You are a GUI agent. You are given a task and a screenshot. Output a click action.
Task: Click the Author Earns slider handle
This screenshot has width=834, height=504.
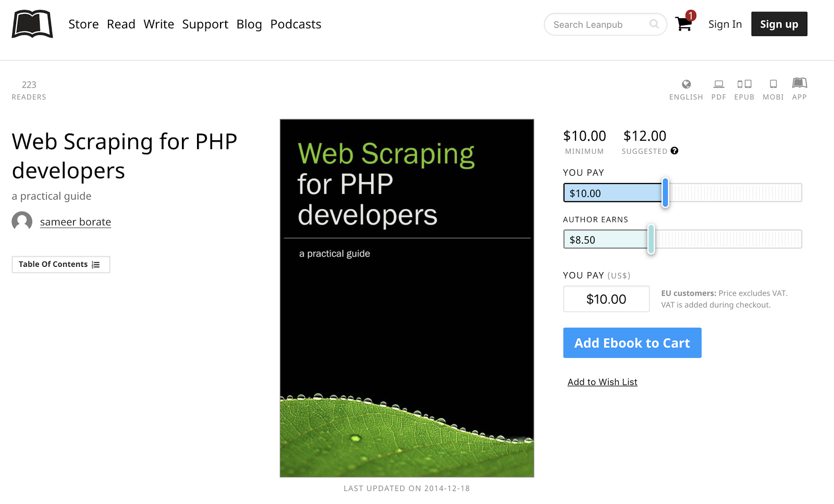(651, 239)
